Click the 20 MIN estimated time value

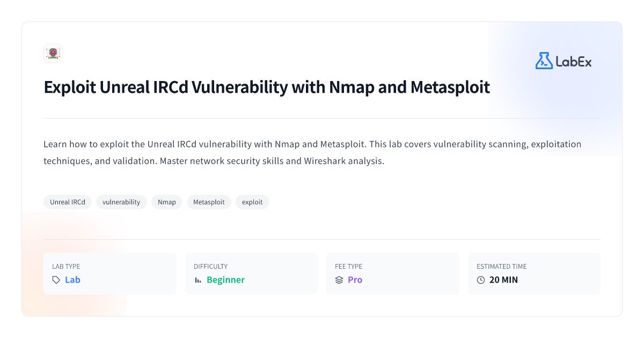click(x=503, y=280)
